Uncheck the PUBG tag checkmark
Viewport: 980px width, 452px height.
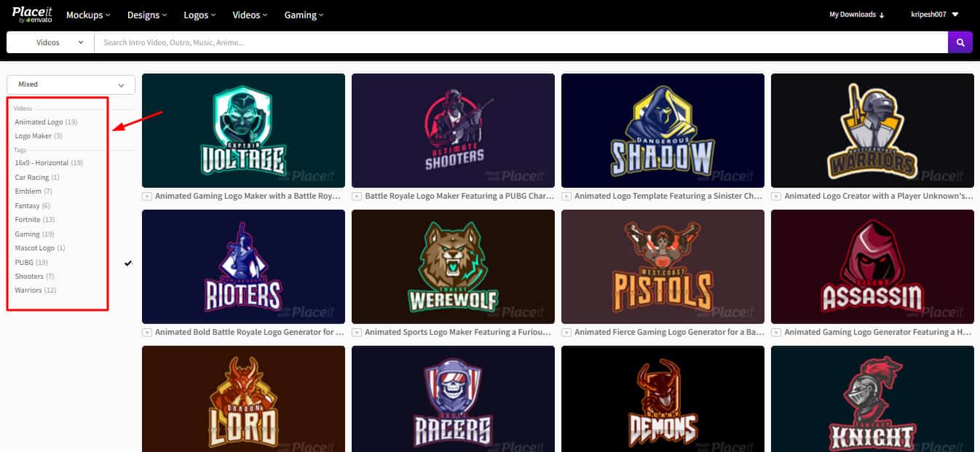[128, 263]
